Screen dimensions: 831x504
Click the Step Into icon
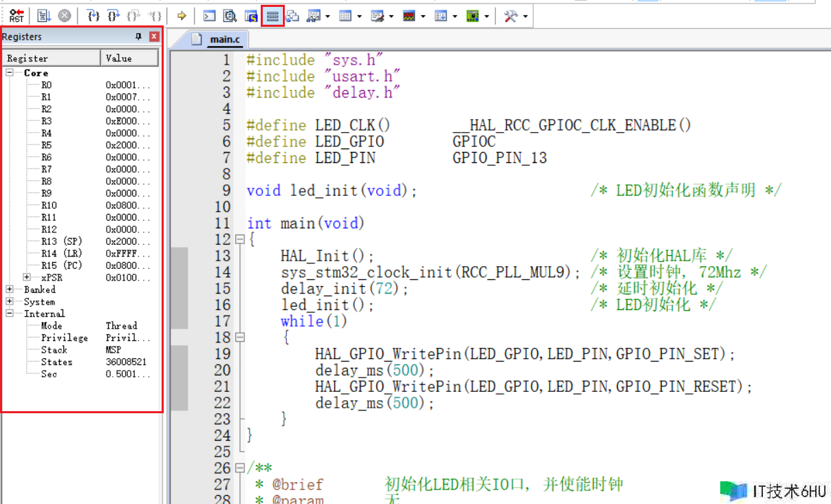click(94, 16)
